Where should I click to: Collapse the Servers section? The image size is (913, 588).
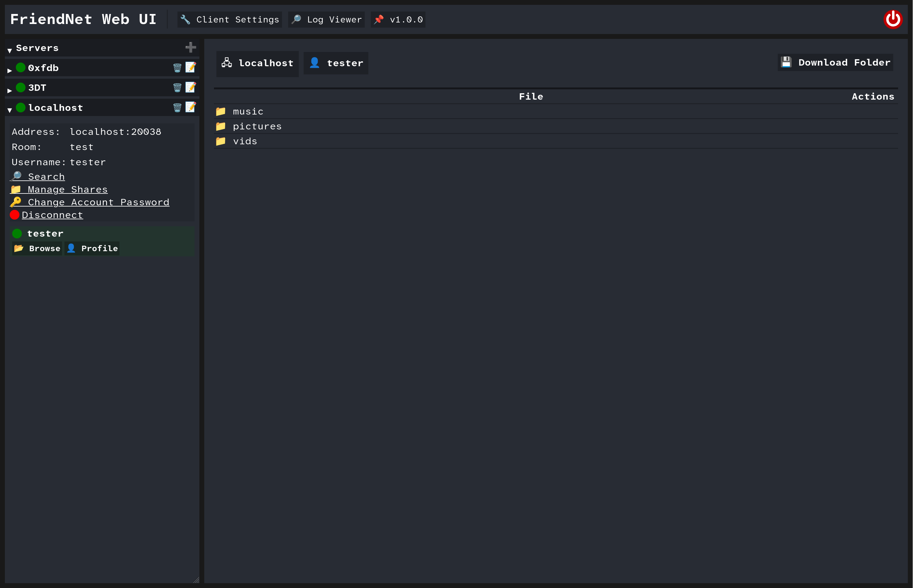coord(9,50)
